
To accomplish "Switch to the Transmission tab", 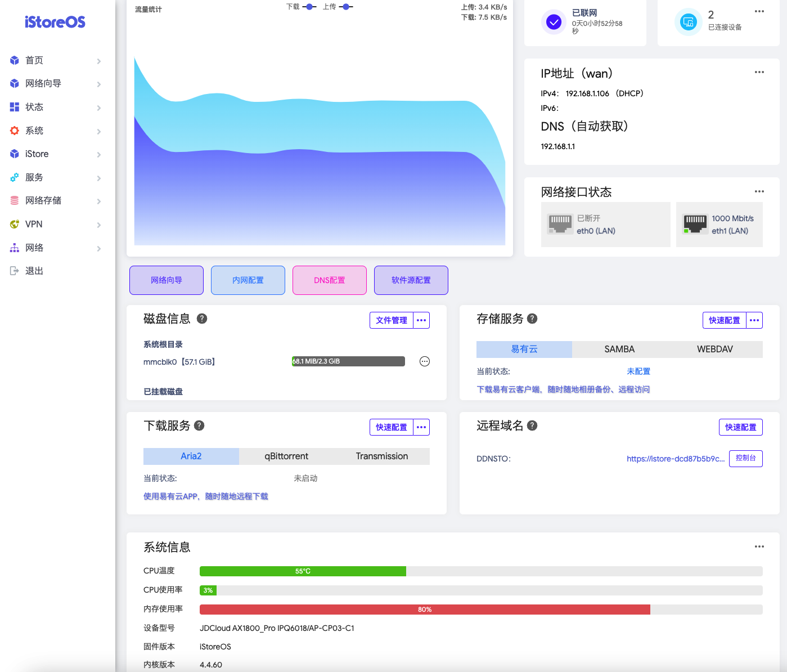I will 382,456.
